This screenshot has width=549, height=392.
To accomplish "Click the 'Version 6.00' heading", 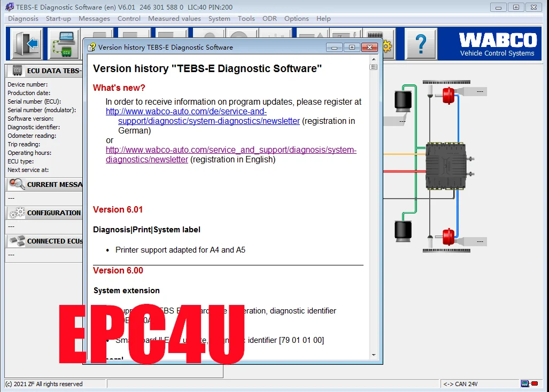I will [x=118, y=270].
